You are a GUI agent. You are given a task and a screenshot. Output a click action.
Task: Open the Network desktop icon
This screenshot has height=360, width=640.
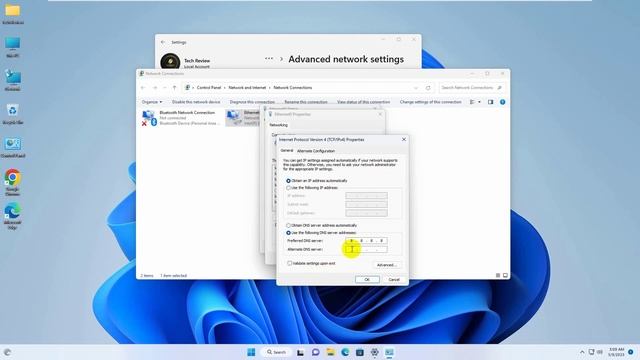point(13,80)
